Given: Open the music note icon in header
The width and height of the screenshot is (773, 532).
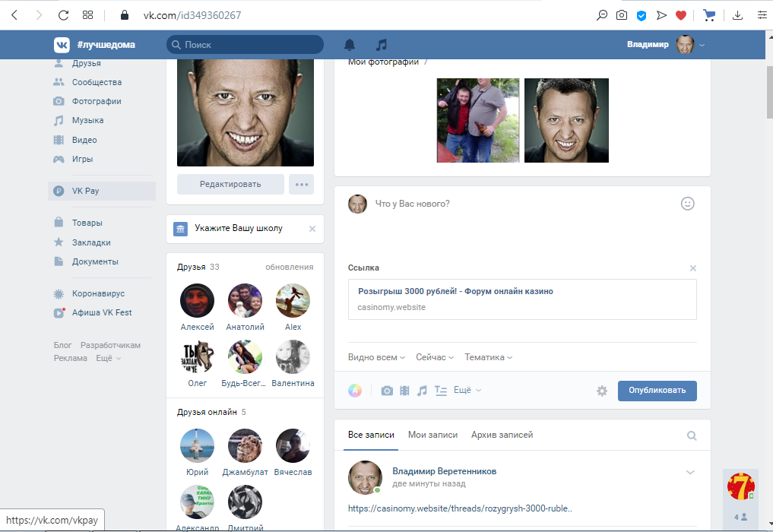Looking at the screenshot, I should (382, 45).
